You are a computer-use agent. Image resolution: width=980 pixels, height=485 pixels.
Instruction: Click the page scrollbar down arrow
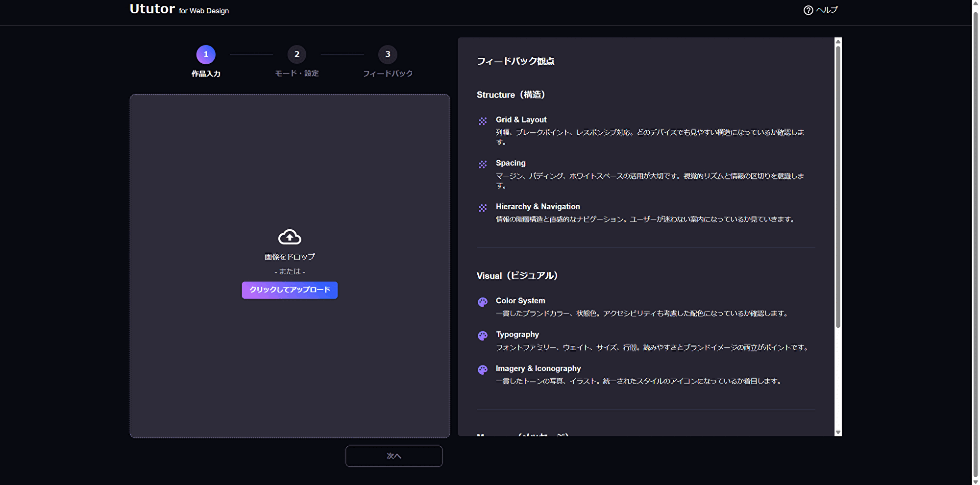pyautogui.click(x=975, y=482)
